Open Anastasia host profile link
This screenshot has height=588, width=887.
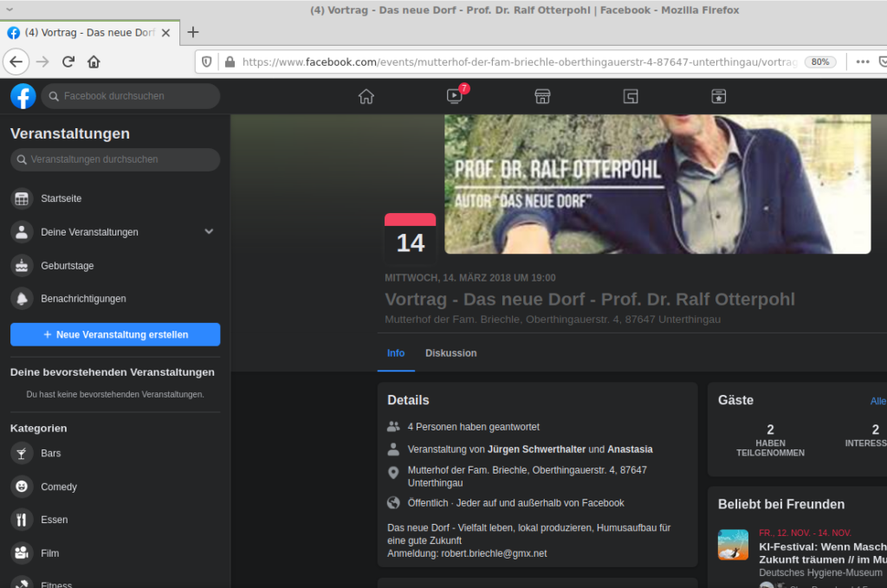click(630, 449)
